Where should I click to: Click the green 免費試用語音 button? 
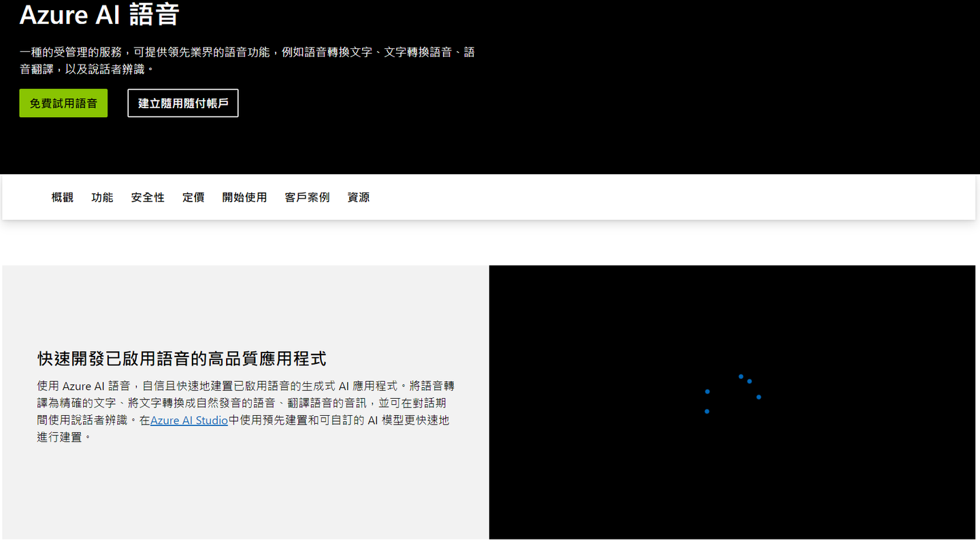point(63,103)
